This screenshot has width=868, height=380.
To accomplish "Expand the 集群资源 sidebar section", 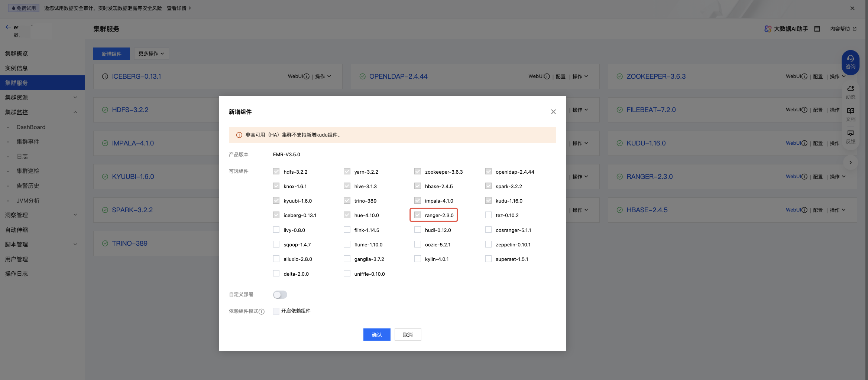I will tap(41, 98).
